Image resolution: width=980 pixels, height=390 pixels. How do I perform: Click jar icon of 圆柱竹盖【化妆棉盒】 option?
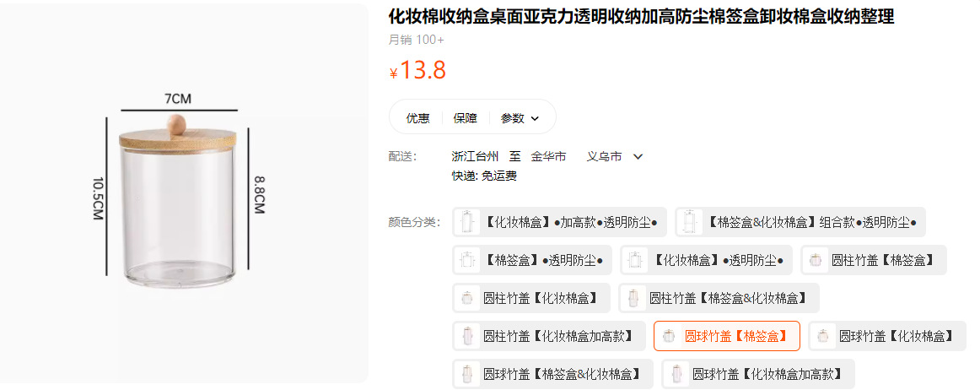coord(467,298)
